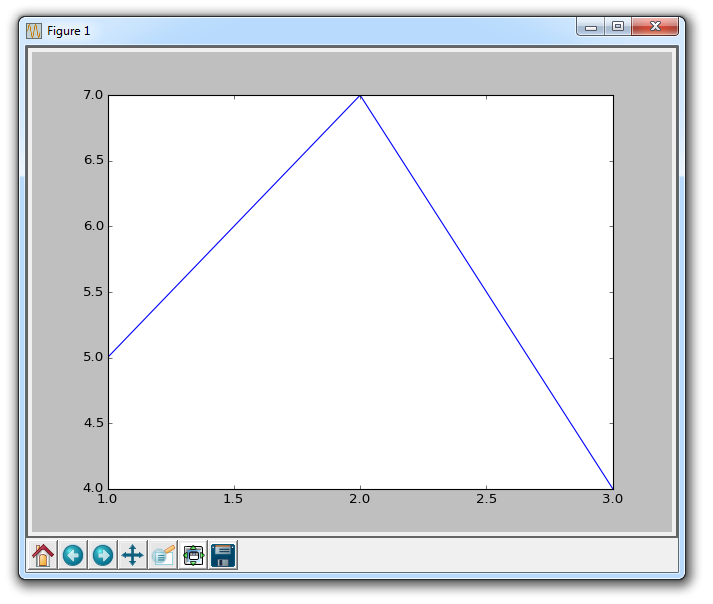
Task: Click the 1.5 label on the x-axis
Action: pos(234,500)
